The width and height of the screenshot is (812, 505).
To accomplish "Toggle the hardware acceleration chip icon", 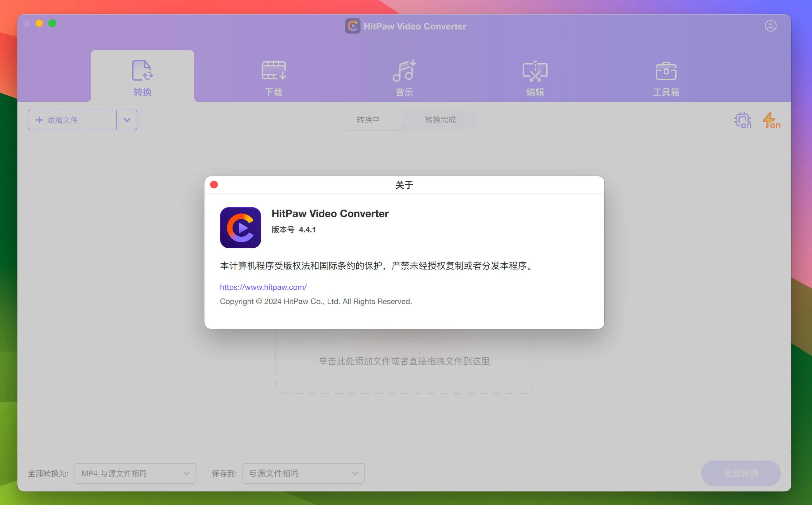I will pyautogui.click(x=743, y=120).
